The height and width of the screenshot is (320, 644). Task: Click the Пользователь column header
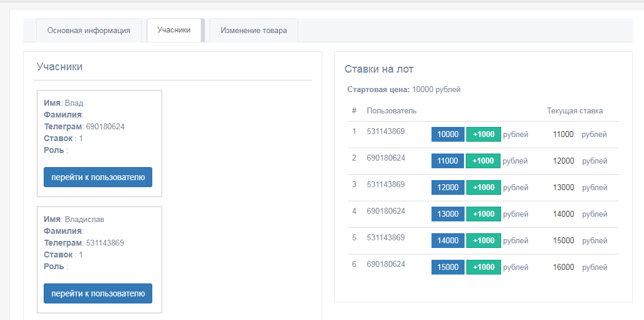tap(391, 111)
